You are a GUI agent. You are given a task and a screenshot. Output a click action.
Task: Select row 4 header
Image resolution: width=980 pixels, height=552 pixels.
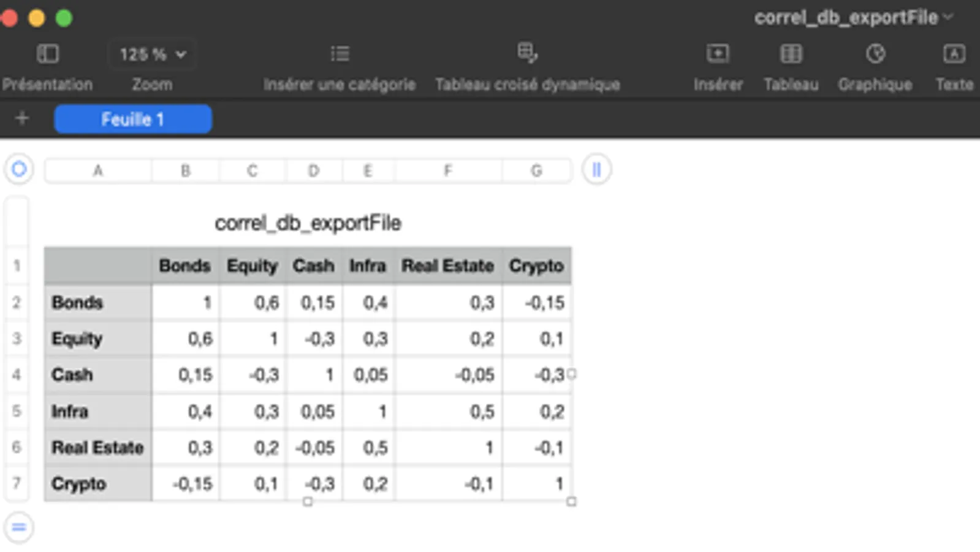[17, 374]
